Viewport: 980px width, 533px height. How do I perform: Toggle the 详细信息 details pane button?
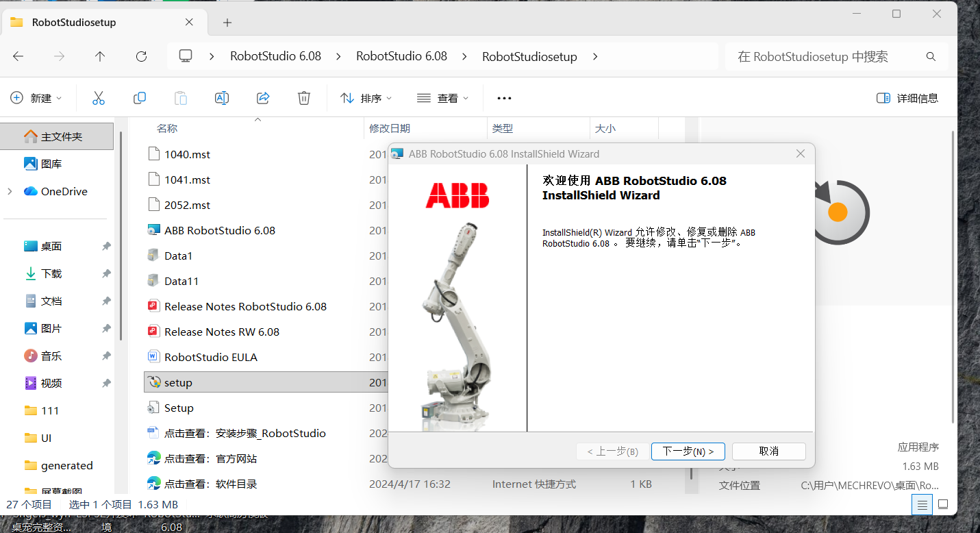pyautogui.click(x=907, y=98)
